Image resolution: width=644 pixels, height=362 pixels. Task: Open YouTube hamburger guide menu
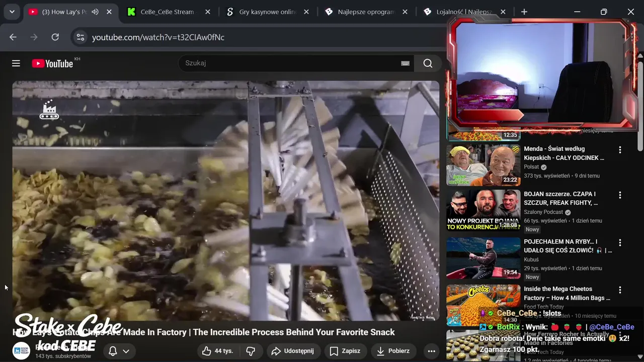[x=16, y=63]
